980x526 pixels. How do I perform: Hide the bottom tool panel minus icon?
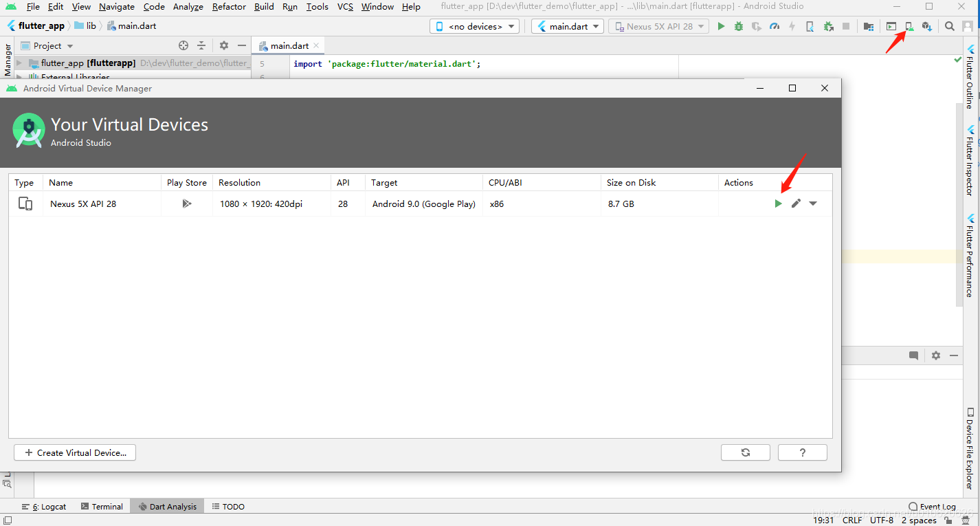[954, 355]
